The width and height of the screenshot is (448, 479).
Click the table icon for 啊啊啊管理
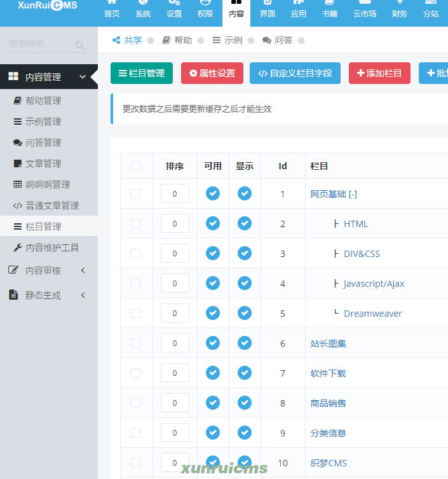[x=18, y=184]
